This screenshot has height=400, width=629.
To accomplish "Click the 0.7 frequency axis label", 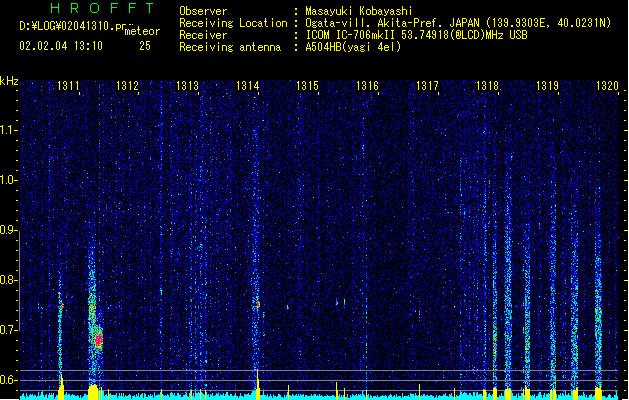I will click(x=9, y=330).
